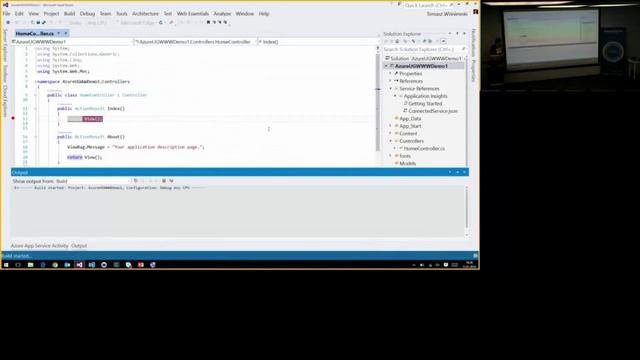The width and height of the screenshot is (640, 360).
Task: Expand the Properties node in Solution Explorer
Action: click(x=391, y=73)
